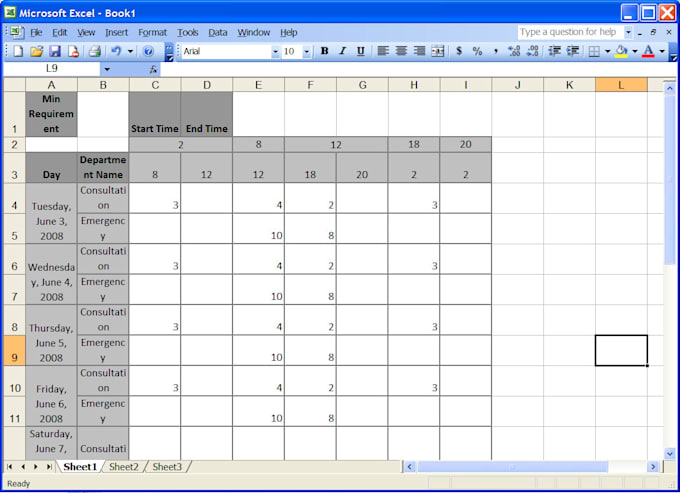The image size is (680, 493).
Task: Toggle Bold formatting
Action: click(324, 51)
